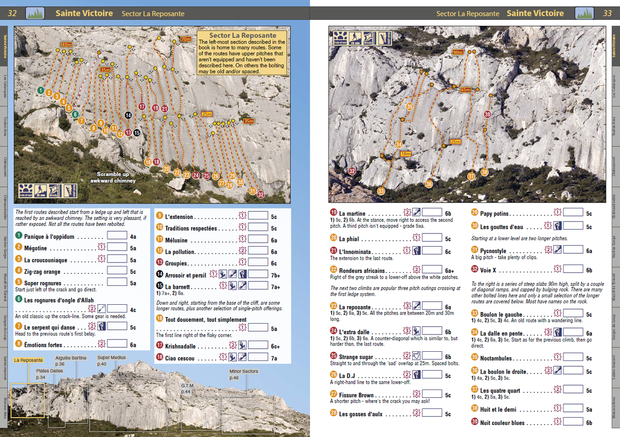Click the style symbol beside La D.J

[416, 374]
